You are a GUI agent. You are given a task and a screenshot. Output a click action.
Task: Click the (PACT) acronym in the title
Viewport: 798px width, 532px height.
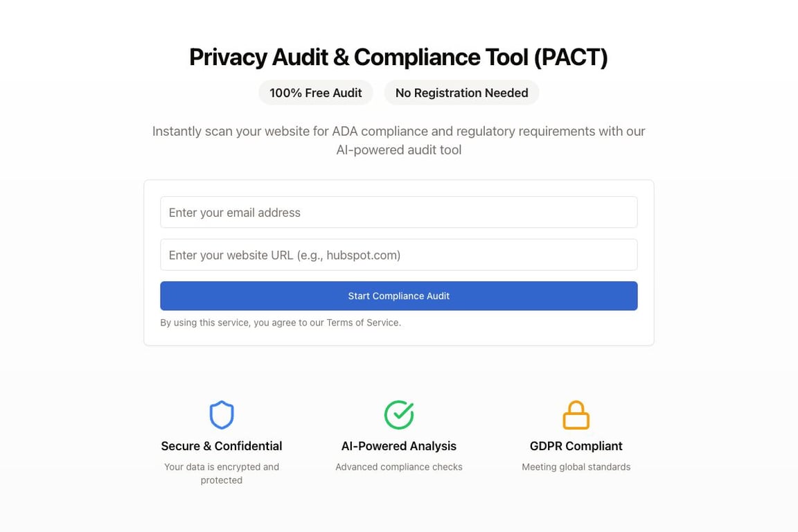pyautogui.click(x=571, y=57)
